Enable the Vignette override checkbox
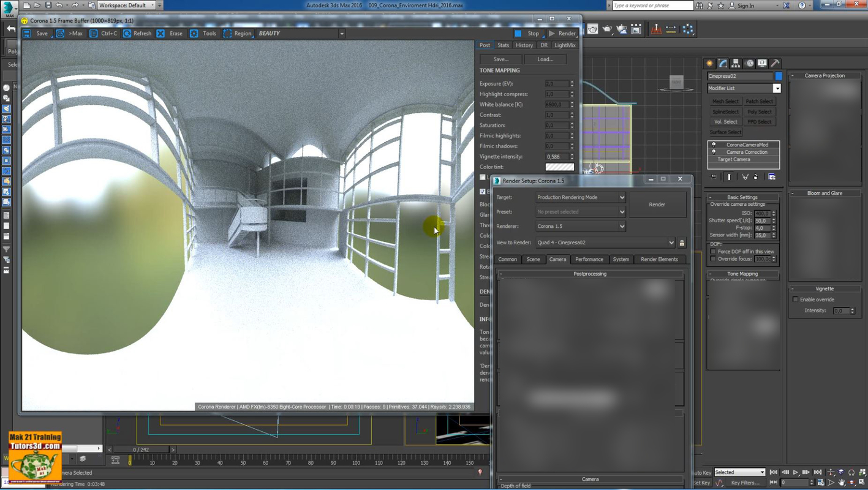This screenshot has width=868, height=490. [795, 299]
